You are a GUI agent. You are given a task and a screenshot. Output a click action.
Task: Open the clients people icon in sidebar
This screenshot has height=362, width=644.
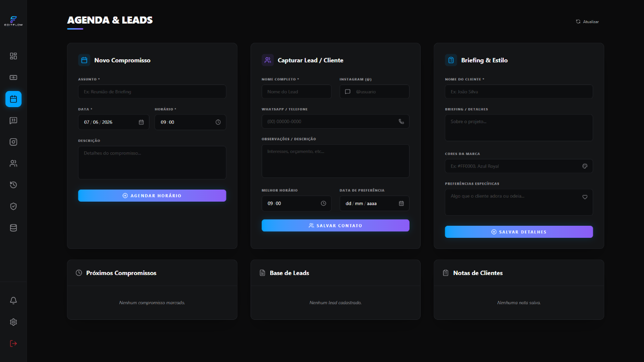(x=14, y=163)
